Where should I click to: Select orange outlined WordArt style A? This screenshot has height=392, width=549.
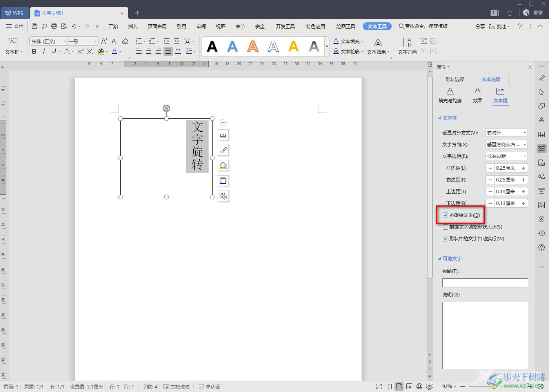click(x=253, y=47)
